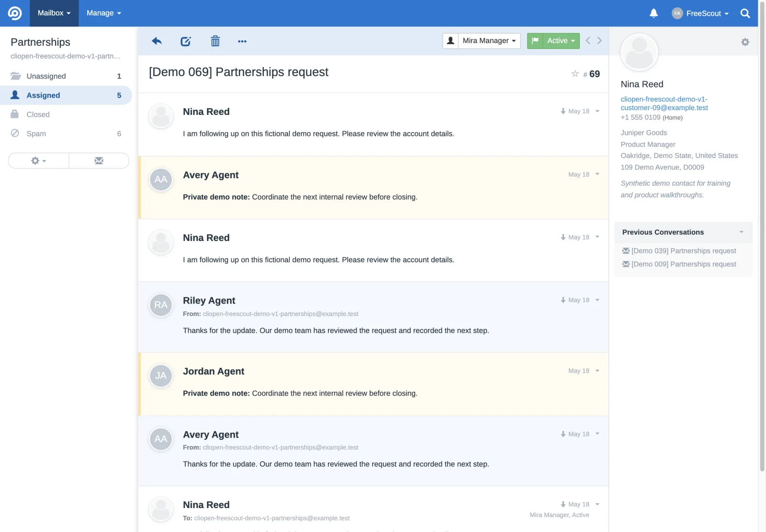Click the Partnerships mailbox title
The width and height of the screenshot is (766, 532).
[x=40, y=42]
